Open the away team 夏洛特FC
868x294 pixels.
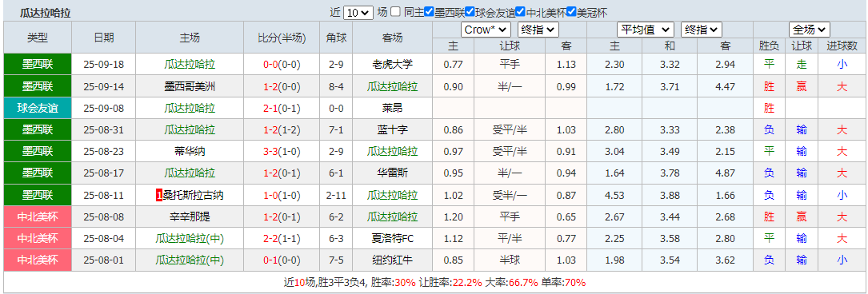(x=393, y=238)
